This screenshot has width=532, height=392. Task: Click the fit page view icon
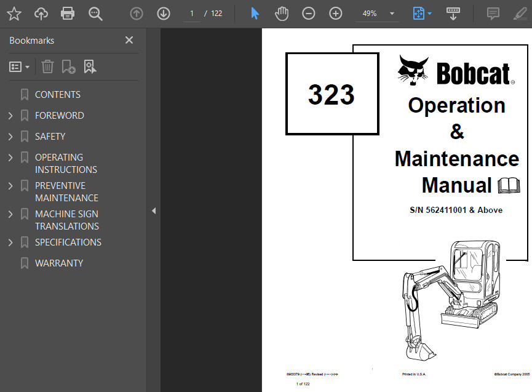(x=419, y=14)
